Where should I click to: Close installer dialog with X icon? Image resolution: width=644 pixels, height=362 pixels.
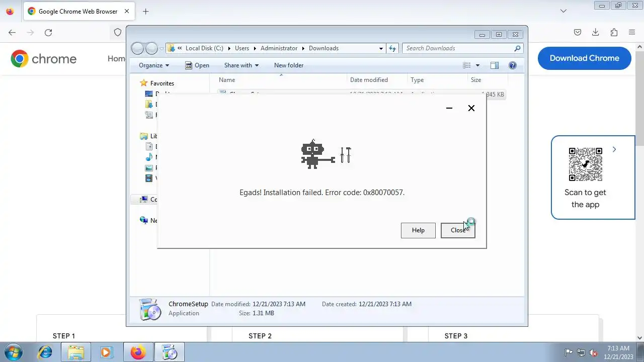coord(471,108)
